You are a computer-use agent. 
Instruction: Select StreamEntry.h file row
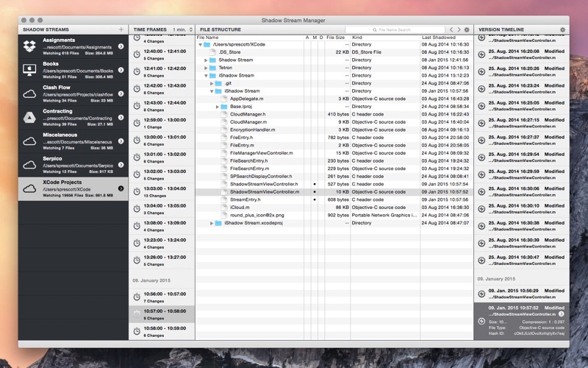[x=334, y=199]
